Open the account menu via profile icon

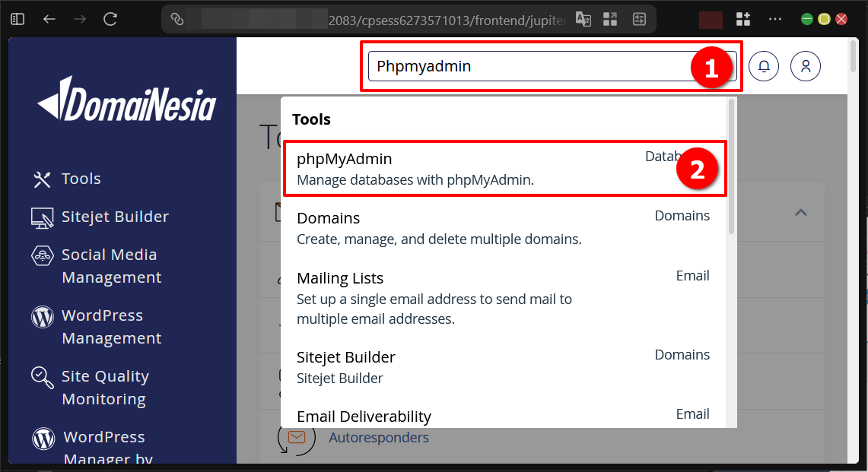[805, 66]
